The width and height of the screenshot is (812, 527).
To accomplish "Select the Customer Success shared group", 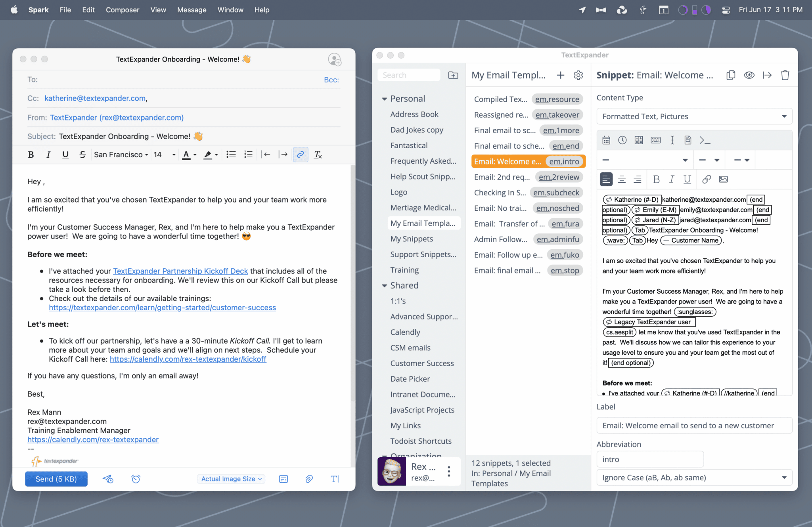I will [422, 363].
